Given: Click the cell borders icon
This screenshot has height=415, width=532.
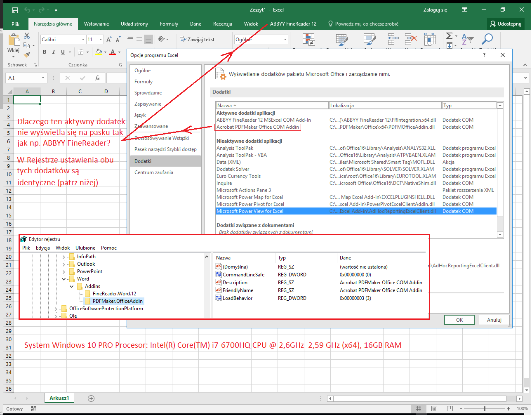Looking at the screenshot, I should point(81,52).
